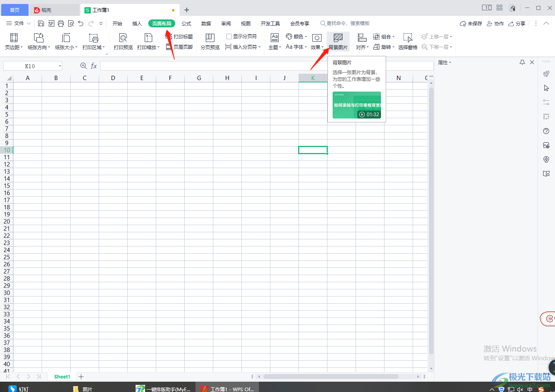Switch to the View (视图) tab

[246, 23]
